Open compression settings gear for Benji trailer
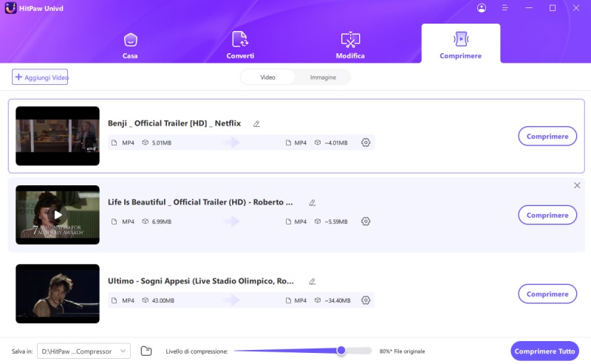The height and width of the screenshot is (364, 591). (366, 142)
